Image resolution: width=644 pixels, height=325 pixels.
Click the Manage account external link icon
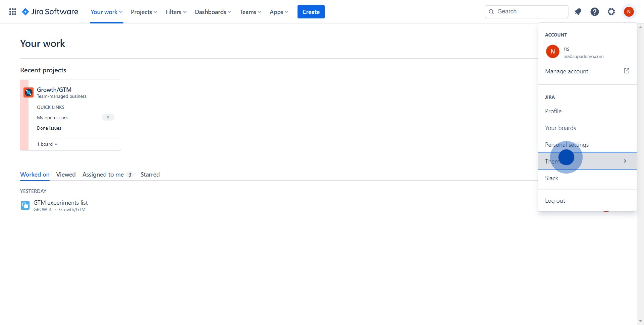[626, 71]
